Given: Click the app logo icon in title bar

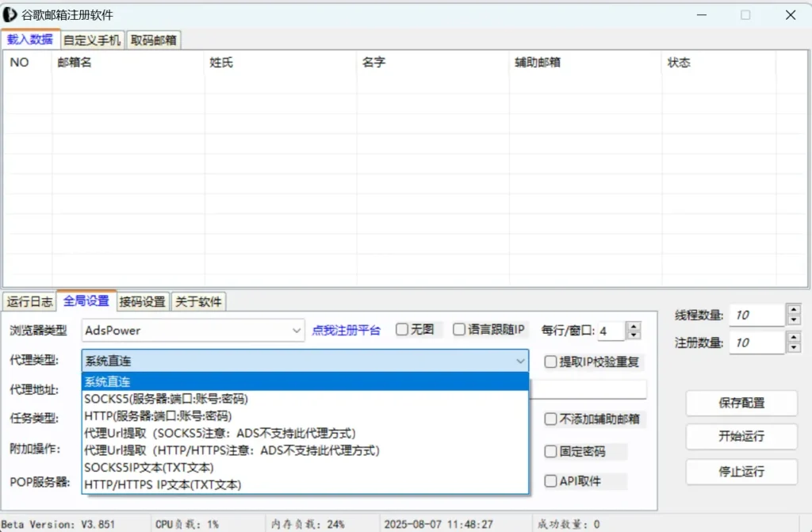Looking at the screenshot, I should pyautogui.click(x=10, y=14).
